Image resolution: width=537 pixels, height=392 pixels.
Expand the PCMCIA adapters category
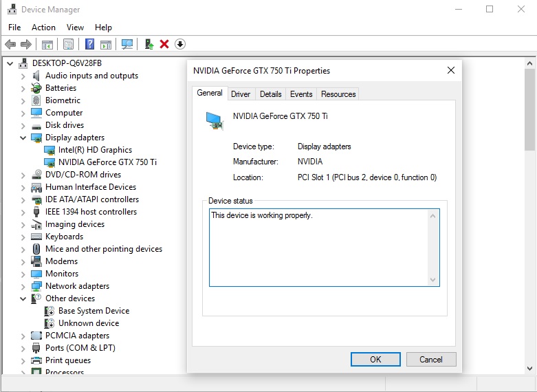click(23, 336)
